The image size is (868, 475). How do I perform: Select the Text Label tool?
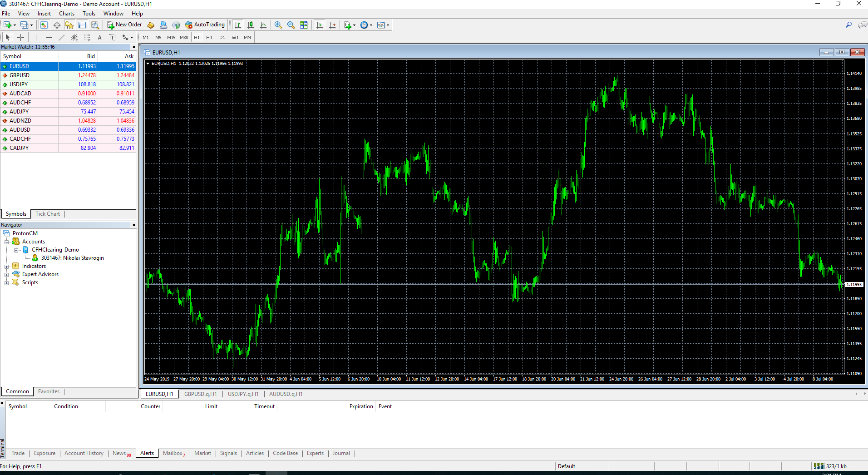112,37
